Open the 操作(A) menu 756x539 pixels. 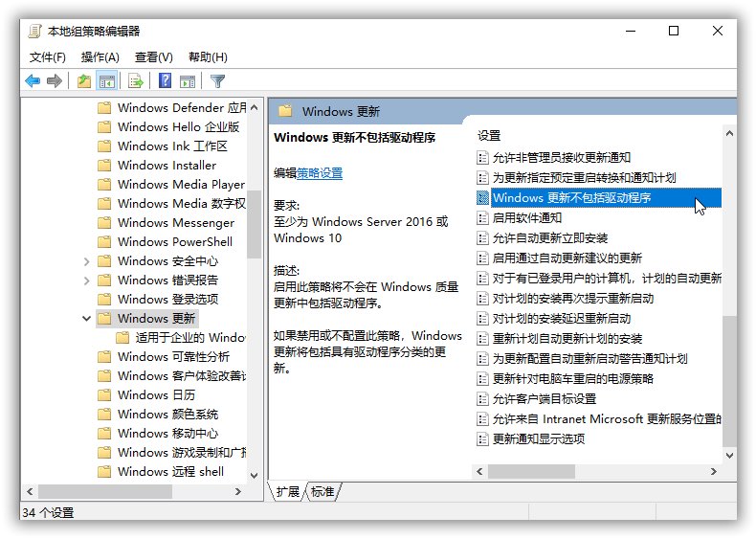[x=100, y=57]
